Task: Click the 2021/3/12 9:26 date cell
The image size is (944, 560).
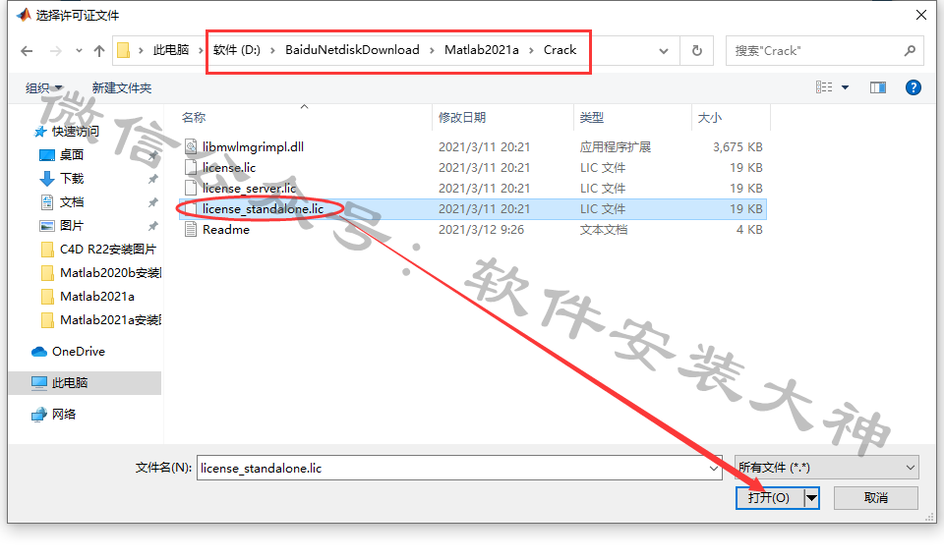Action: pyautogui.click(x=481, y=230)
